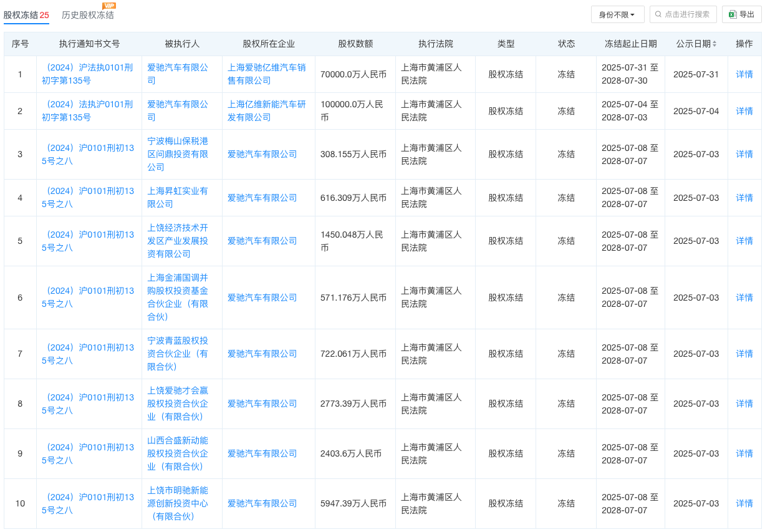Select the amount 70000.0万人民币
This screenshot has height=532, width=765.
click(354, 74)
